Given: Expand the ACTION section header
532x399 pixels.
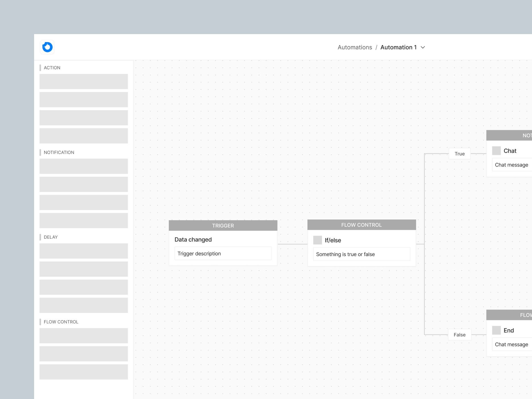Looking at the screenshot, I should tap(52, 68).
